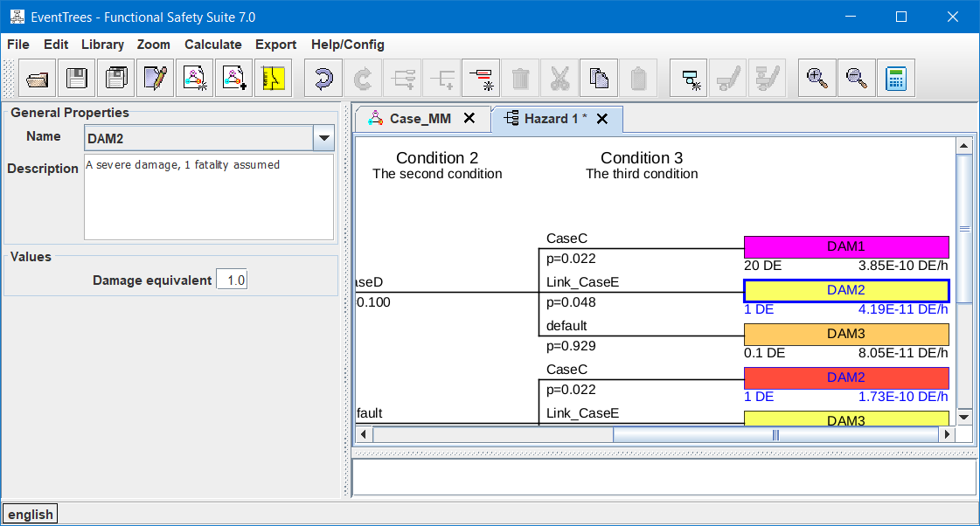Image resolution: width=980 pixels, height=526 pixels.
Task: Open the Calculate menu
Action: [x=212, y=45]
